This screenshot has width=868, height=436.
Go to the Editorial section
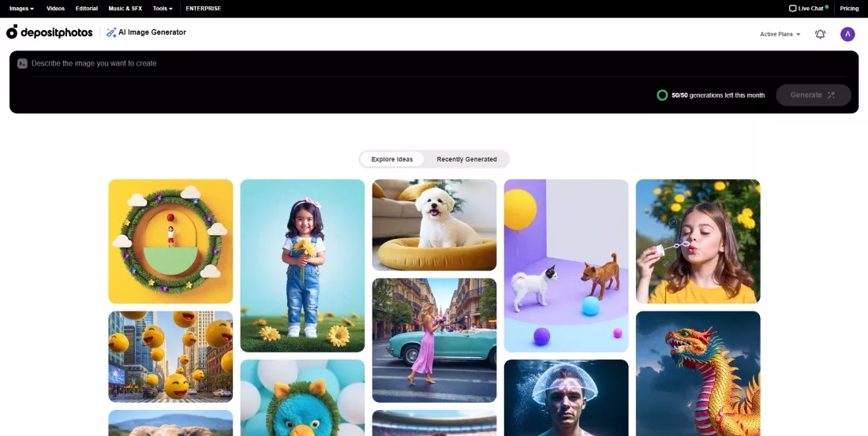pyautogui.click(x=87, y=9)
